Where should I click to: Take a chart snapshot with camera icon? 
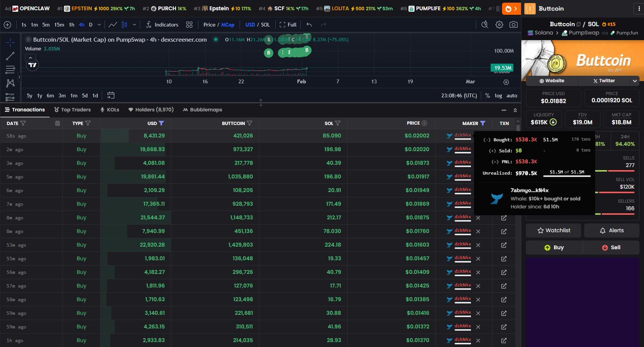click(x=514, y=25)
